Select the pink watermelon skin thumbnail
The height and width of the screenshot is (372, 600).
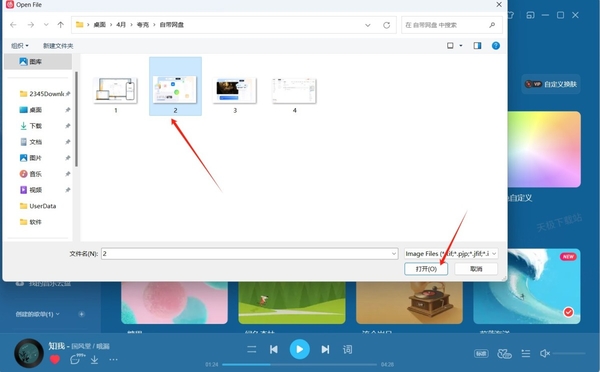pyautogui.click(x=174, y=303)
